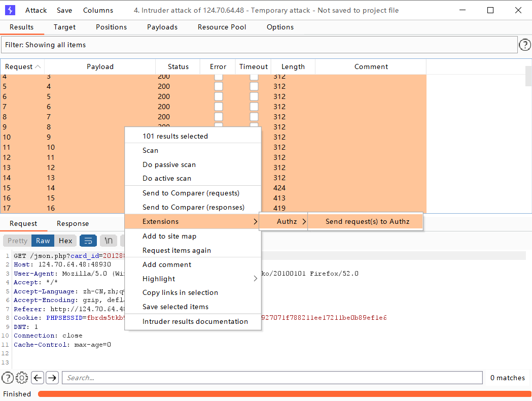Select Add comment menu entry
This screenshot has height=401, width=532.
click(193, 264)
